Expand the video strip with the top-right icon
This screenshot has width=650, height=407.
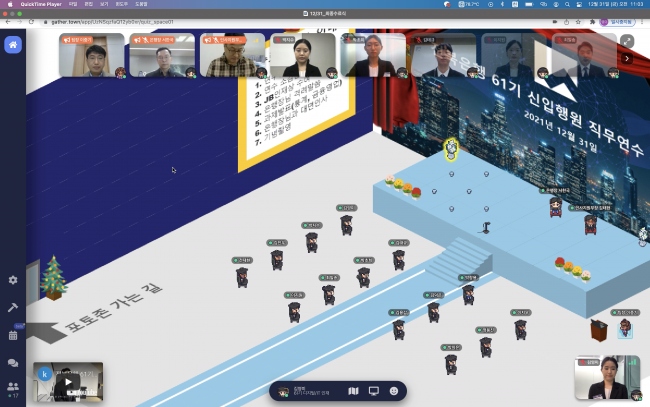[x=627, y=41]
